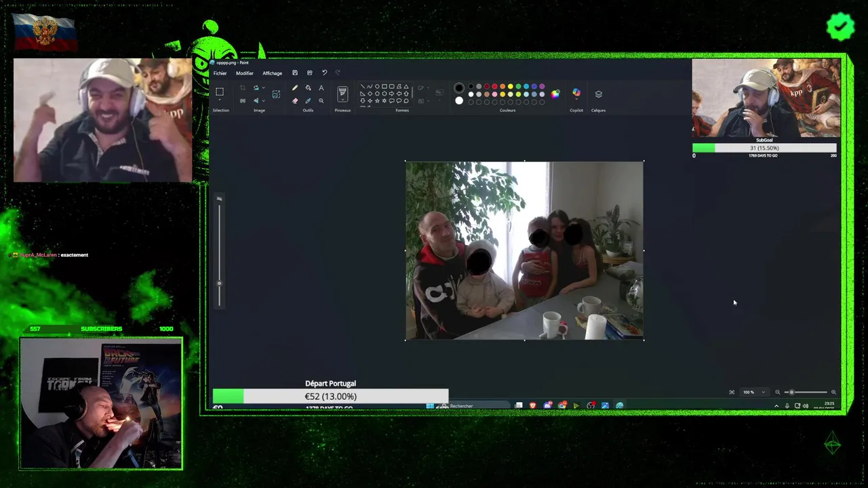Select the Eraser tool
This screenshot has height=488, width=868.
point(294,100)
